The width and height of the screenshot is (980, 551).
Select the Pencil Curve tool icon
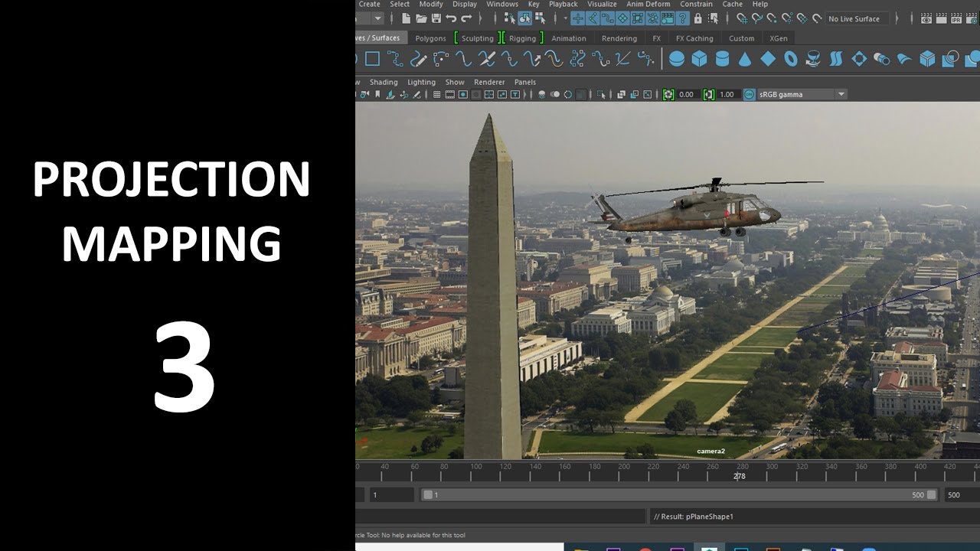pos(418,59)
